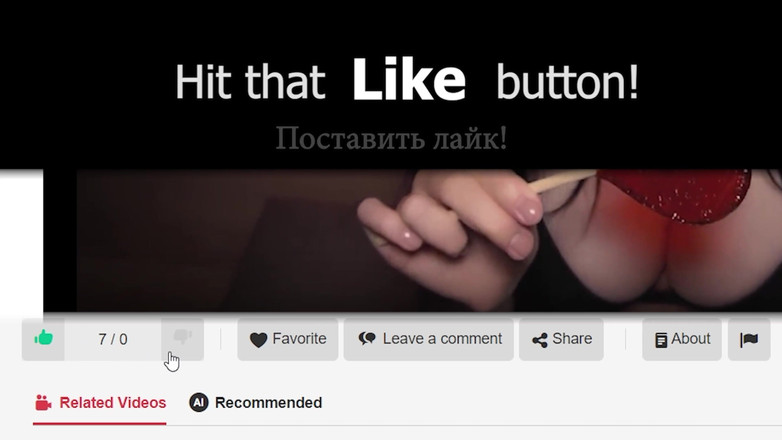Viewport: 782px width, 440px height.
Task: Click the Leave a comment button
Action: (x=428, y=339)
